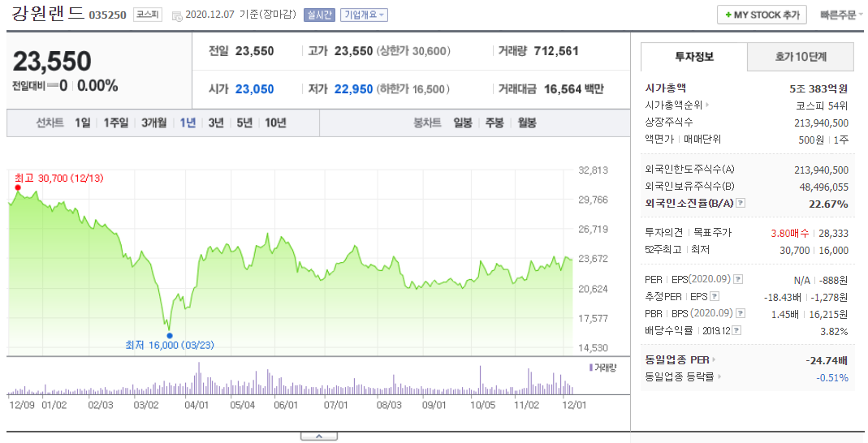868x443 pixels.
Task: Select the 3년 line chart period
Action: (x=216, y=123)
